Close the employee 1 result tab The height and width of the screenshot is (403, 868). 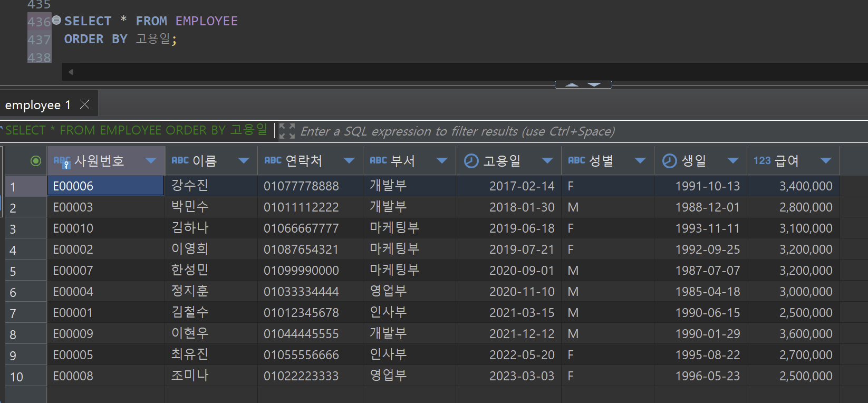pos(84,104)
